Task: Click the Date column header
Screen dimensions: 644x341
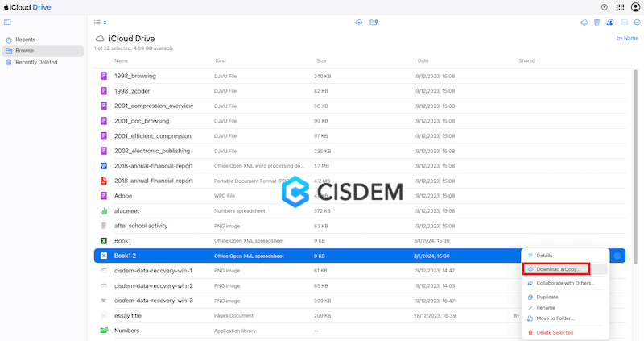Action: click(423, 60)
